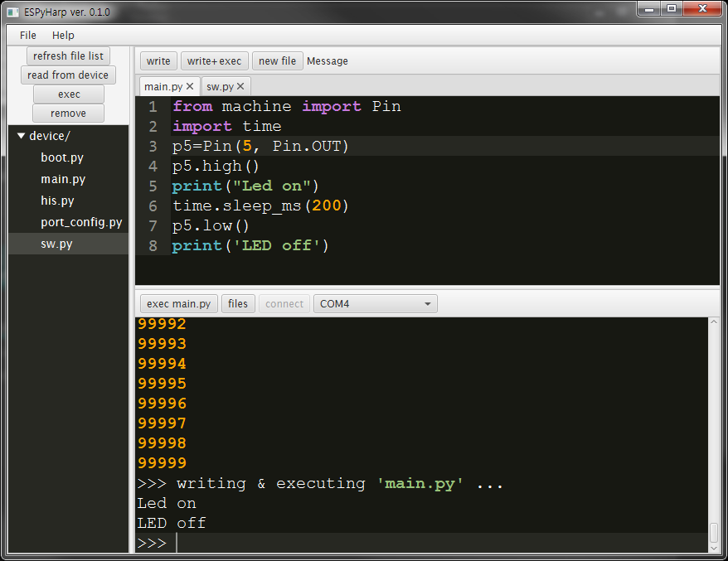The image size is (728, 561).
Task: Click the Message label in toolbar
Action: point(328,61)
